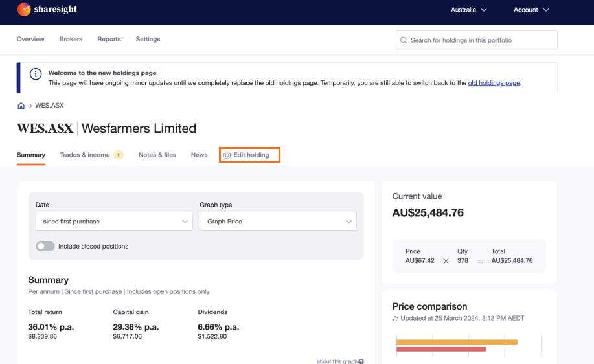Click the home breadcrumb icon
The width and height of the screenshot is (594, 364).
[21, 106]
